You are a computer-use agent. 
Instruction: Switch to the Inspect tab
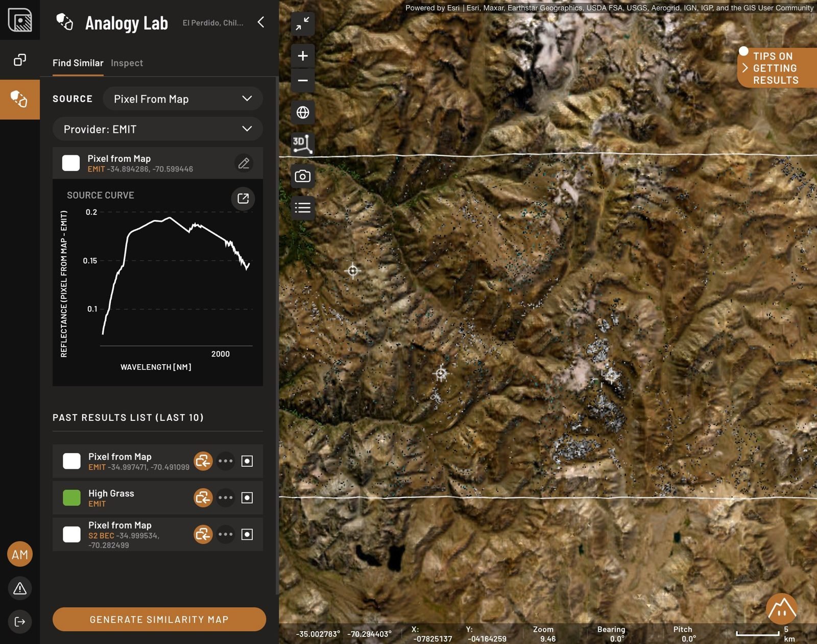127,63
